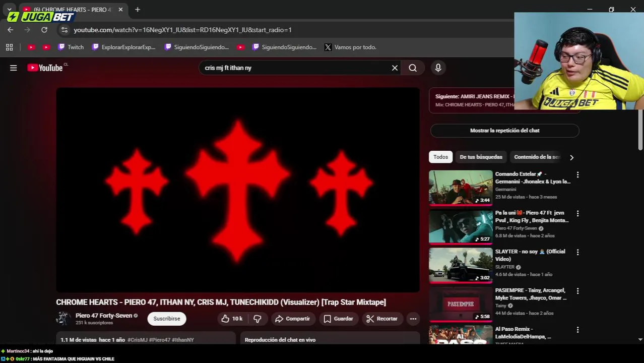
Task: Select De tus búsquedas chip
Action: point(481,157)
